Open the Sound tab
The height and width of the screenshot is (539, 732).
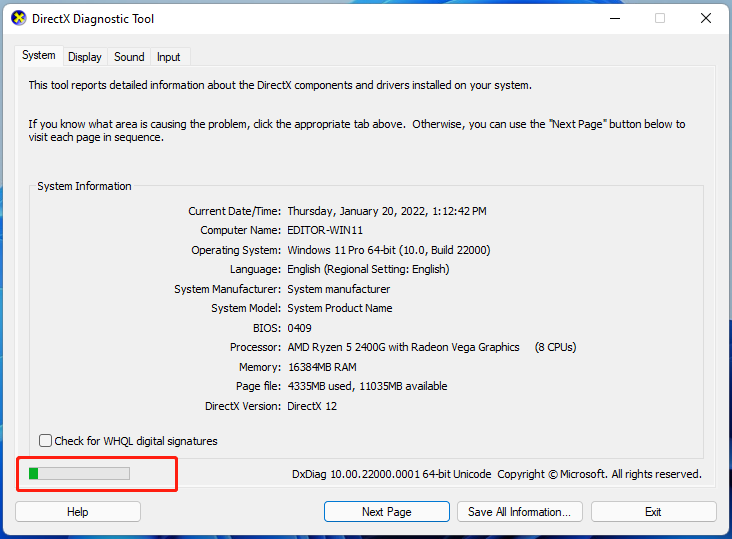(129, 57)
